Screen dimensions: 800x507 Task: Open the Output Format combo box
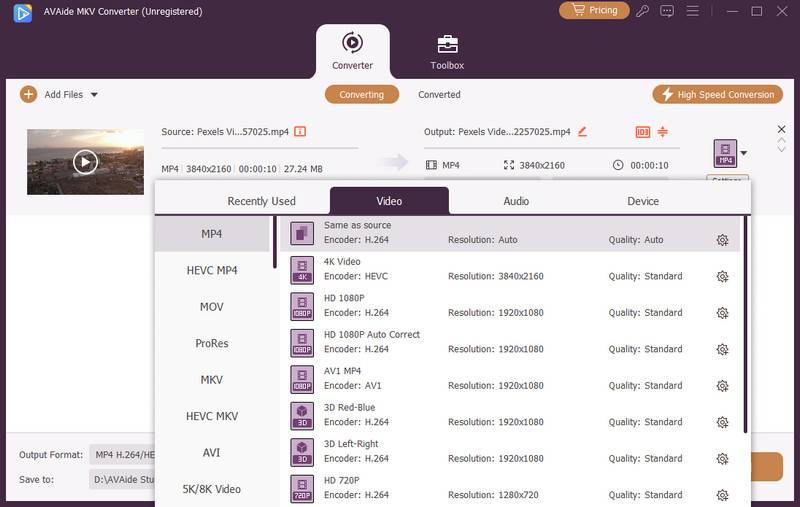click(x=122, y=454)
